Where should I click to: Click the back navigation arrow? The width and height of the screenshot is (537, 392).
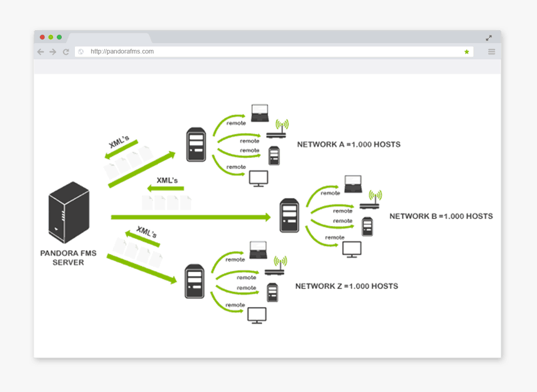click(39, 52)
